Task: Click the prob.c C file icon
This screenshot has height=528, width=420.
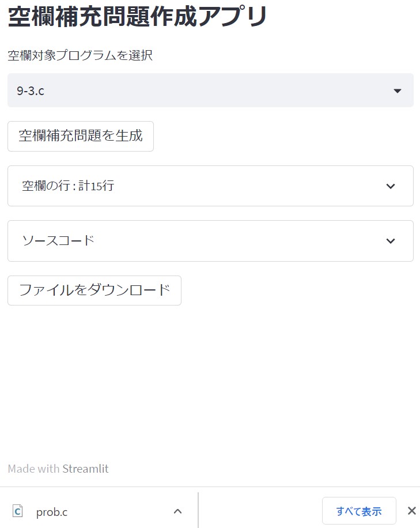Action: [x=18, y=511]
